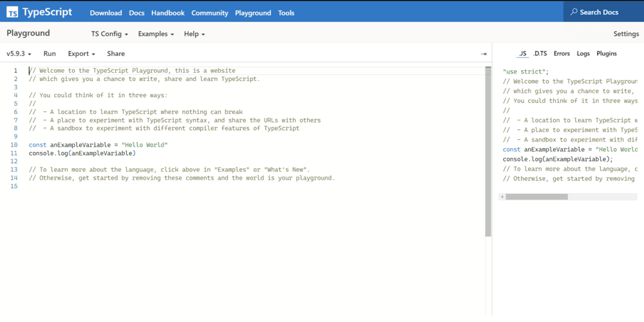
Task: Expand the Examples dropdown menu
Action: click(x=156, y=34)
